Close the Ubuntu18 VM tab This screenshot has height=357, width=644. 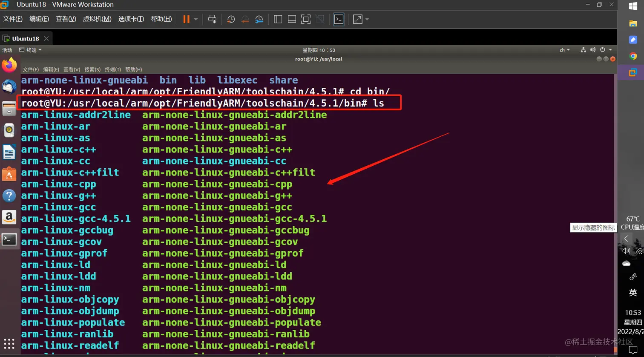[x=46, y=38]
